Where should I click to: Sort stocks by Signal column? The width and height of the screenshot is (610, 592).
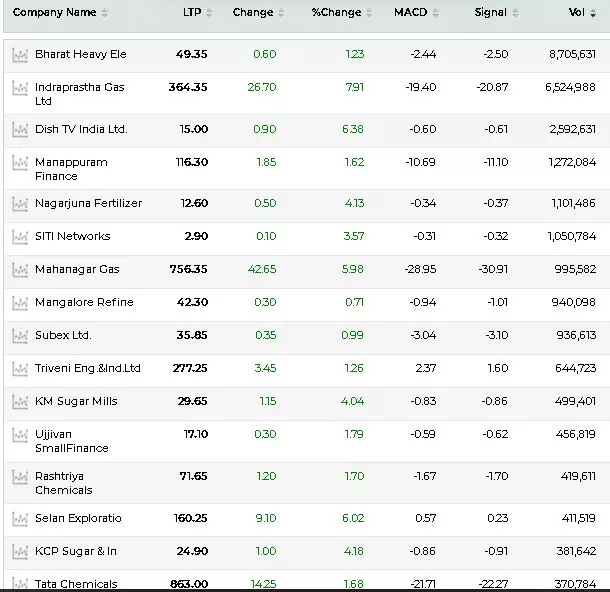pos(490,13)
